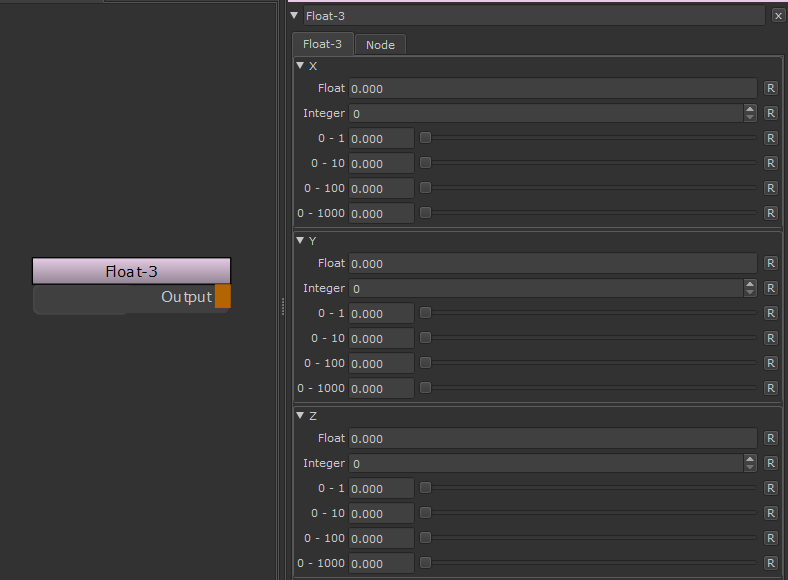
Task: Click R reset for Z 0 - 1000 row
Action: coord(770,563)
